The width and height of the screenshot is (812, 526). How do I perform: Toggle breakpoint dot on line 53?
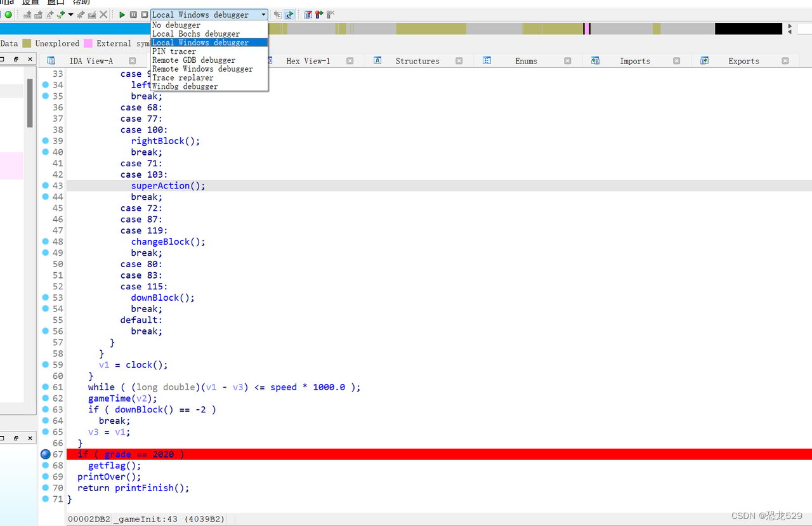(x=45, y=298)
